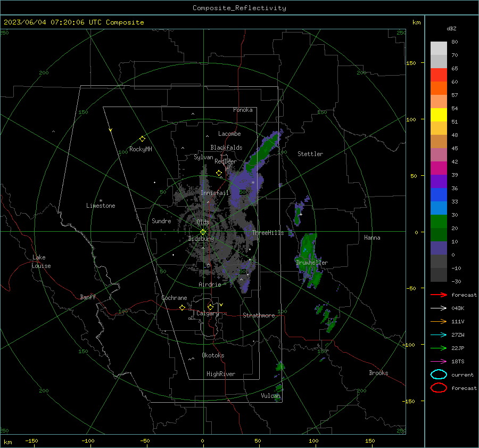479x448 pixels.
Task: Select the yellow 54 dBZ color swatch
Action: 439,115
